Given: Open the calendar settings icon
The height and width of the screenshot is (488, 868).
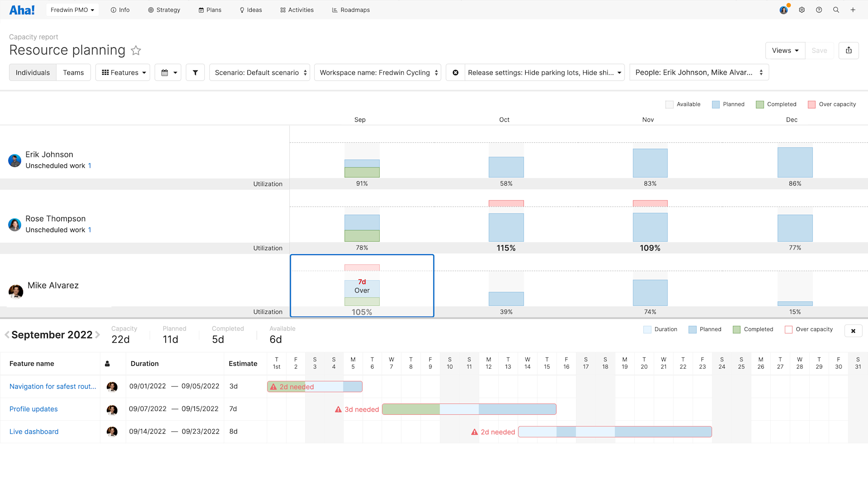Looking at the screenshot, I should point(168,72).
